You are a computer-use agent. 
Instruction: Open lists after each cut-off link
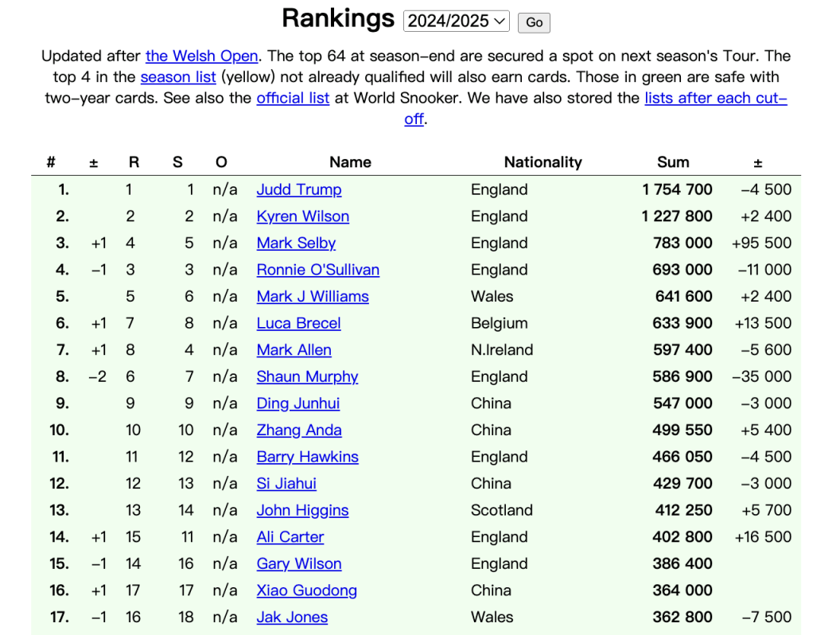(x=715, y=99)
